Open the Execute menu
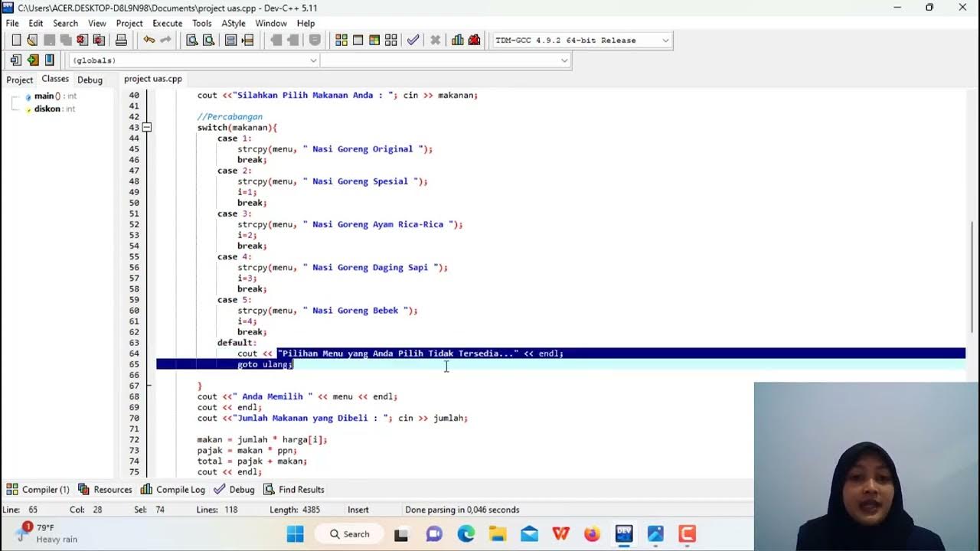The width and height of the screenshot is (980, 551). click(x=168, y=23)
